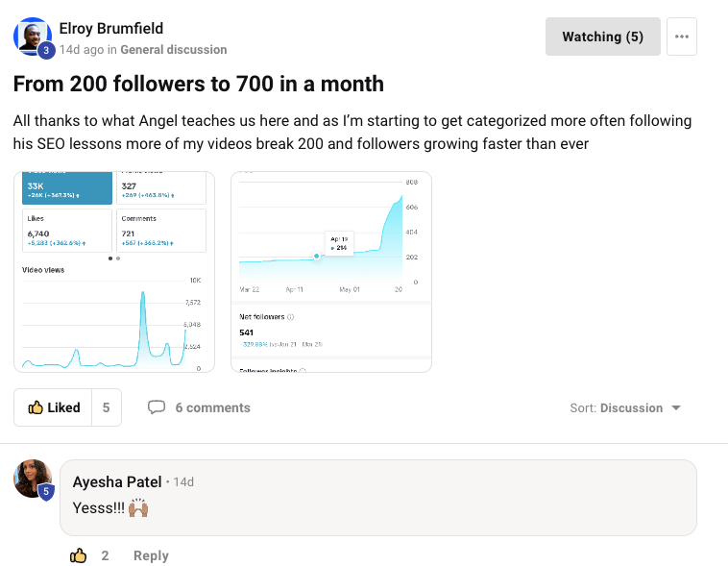Click Reply under Ayesha's comment
The width and height of the screenshot is (728, 566).
(151, 555)
